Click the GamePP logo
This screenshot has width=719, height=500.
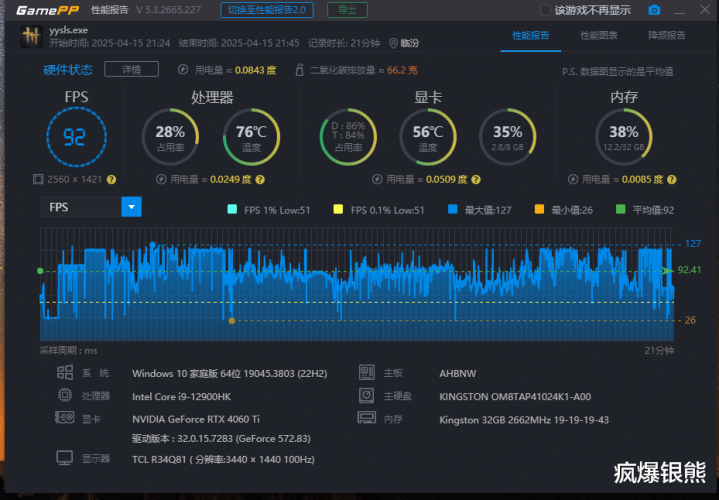point(42,10)
